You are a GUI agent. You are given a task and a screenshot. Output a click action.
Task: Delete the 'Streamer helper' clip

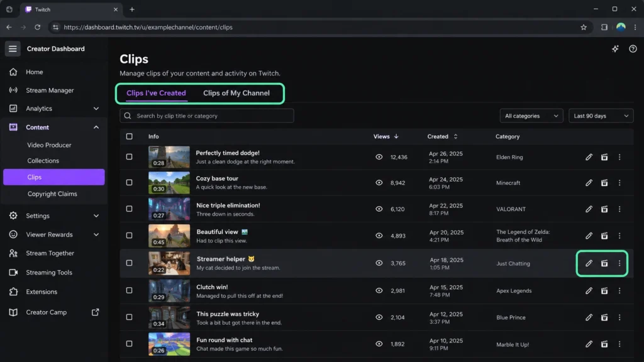604,263
